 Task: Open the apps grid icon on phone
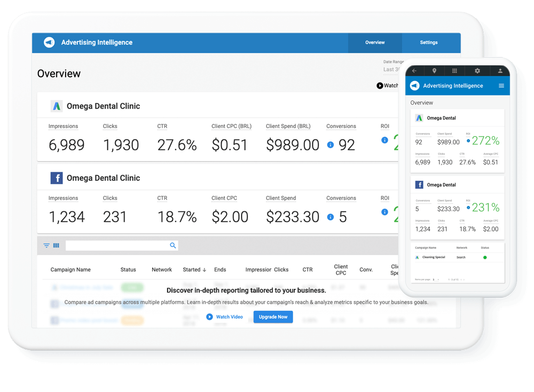click(x=454, y=71)
